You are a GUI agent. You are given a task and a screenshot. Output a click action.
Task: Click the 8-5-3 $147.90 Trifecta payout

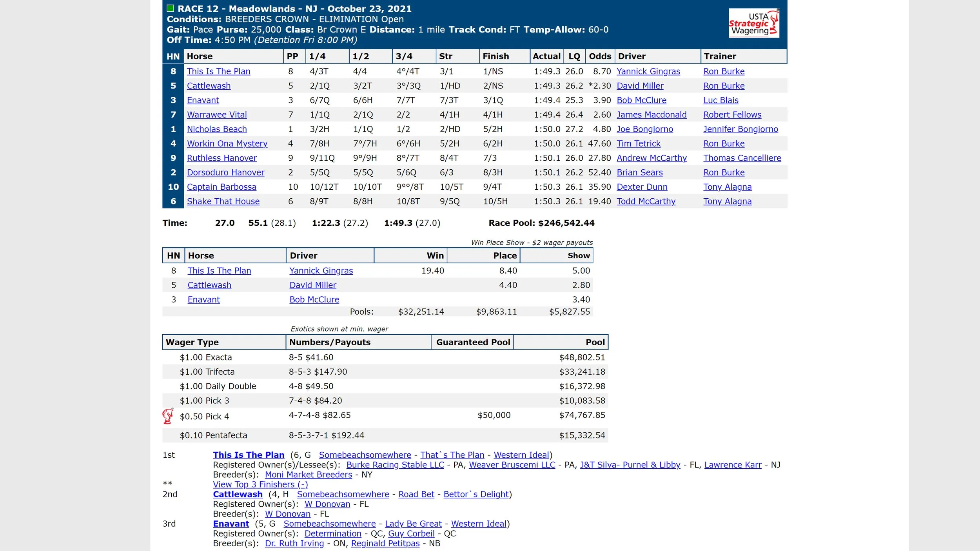pos(318,372)
